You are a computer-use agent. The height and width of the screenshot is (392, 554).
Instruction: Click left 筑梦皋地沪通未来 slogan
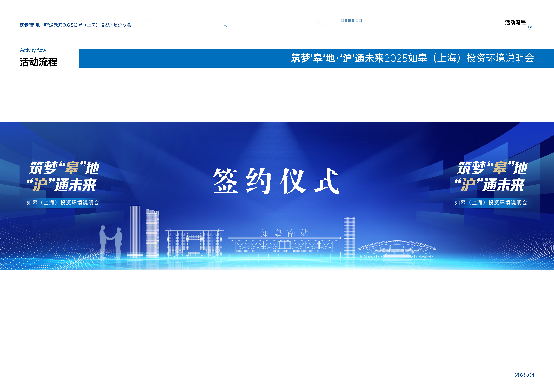point(63,176)
